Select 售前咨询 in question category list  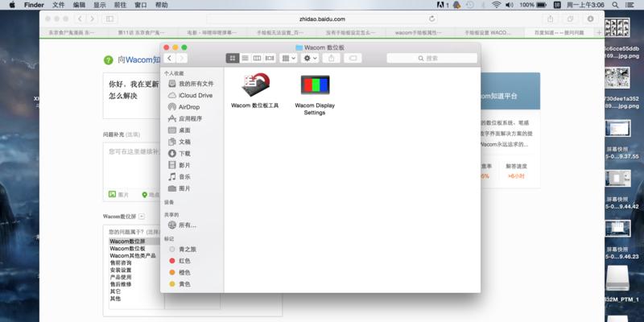[x=121, y=263]
